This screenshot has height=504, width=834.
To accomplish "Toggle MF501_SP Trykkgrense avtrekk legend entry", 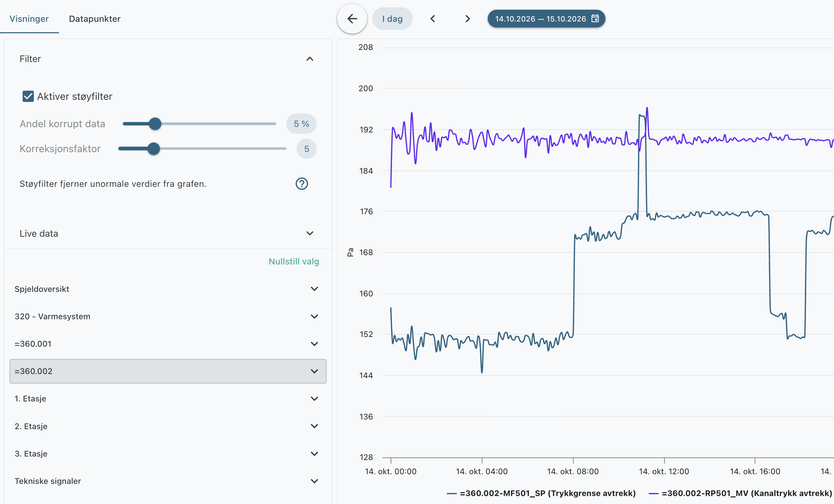I will coord(542,493).
